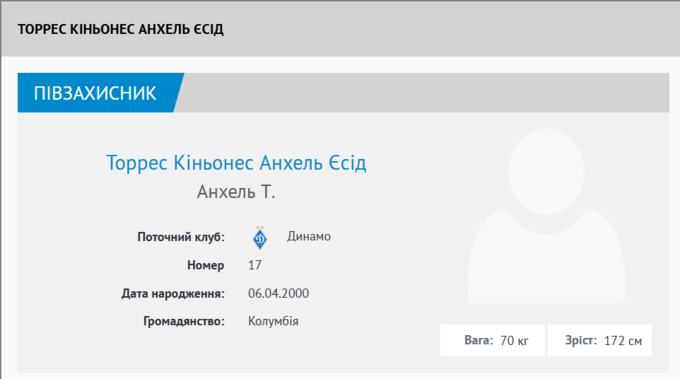Screen dimensions: 680x379
Task: Click the Громадянство label
Action: [184, 321]
